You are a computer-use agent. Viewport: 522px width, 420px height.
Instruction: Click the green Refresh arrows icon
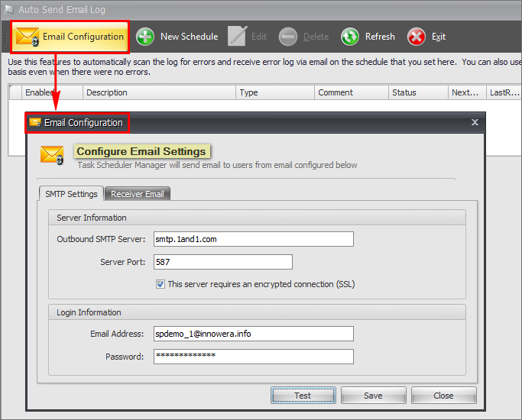click(350, 37)
